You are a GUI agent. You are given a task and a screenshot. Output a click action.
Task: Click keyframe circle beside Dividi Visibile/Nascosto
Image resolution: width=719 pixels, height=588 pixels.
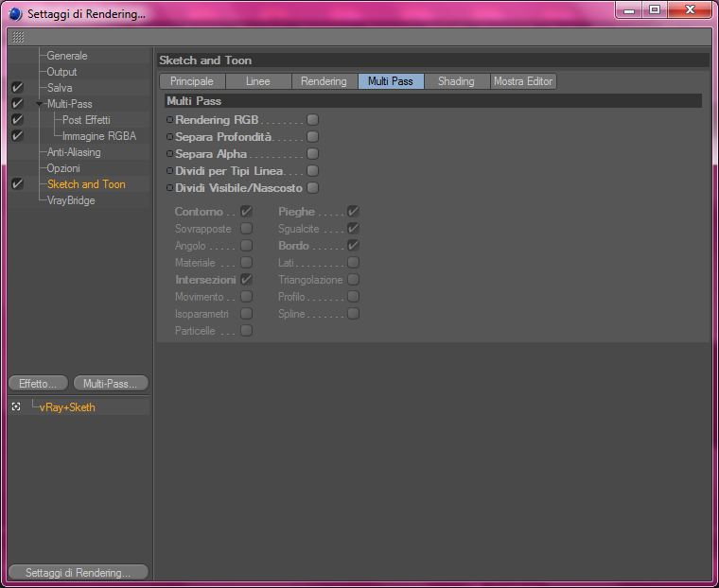click(x=169, y=188)
